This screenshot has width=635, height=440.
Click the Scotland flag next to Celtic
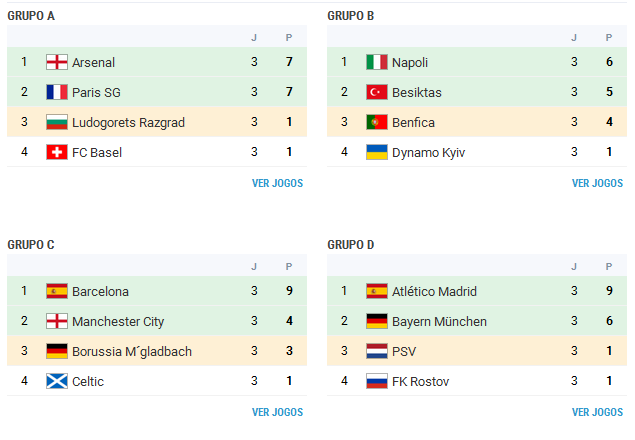point(57,381)
